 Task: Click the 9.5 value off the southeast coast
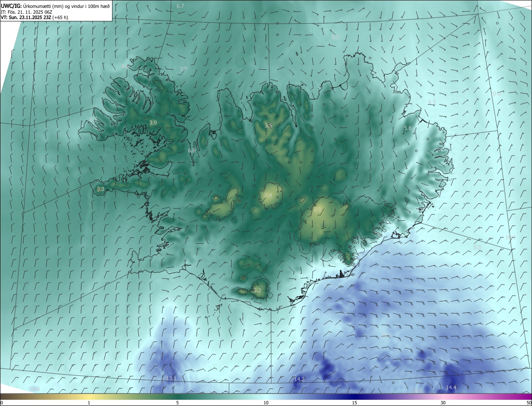tap(477, 247)
